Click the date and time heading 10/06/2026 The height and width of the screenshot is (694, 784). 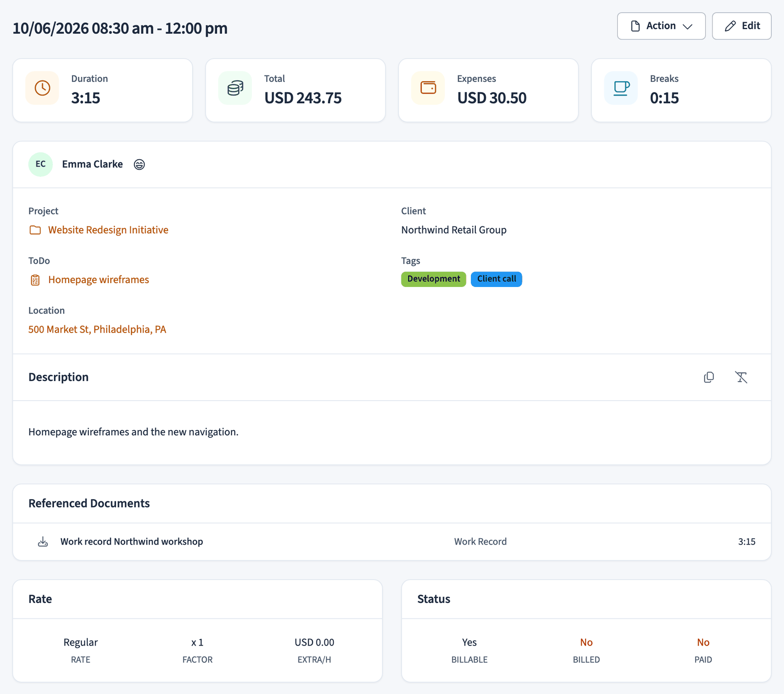point(120,28)
